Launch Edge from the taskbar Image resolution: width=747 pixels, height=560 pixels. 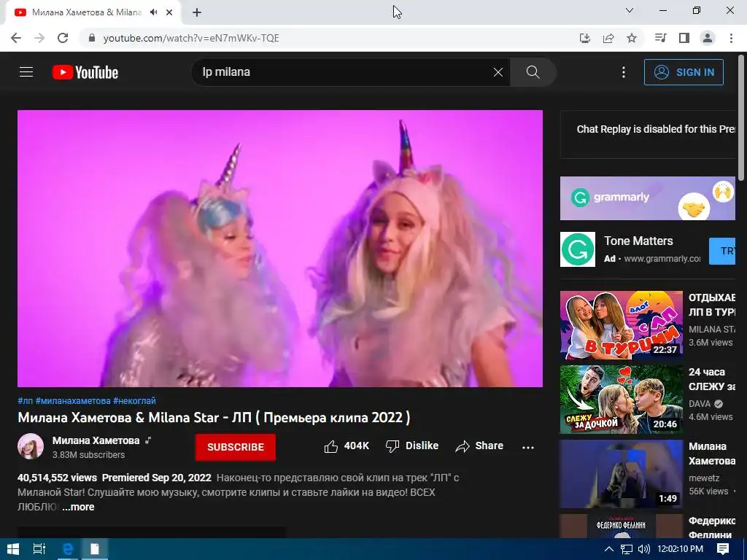tap(68, 549)
